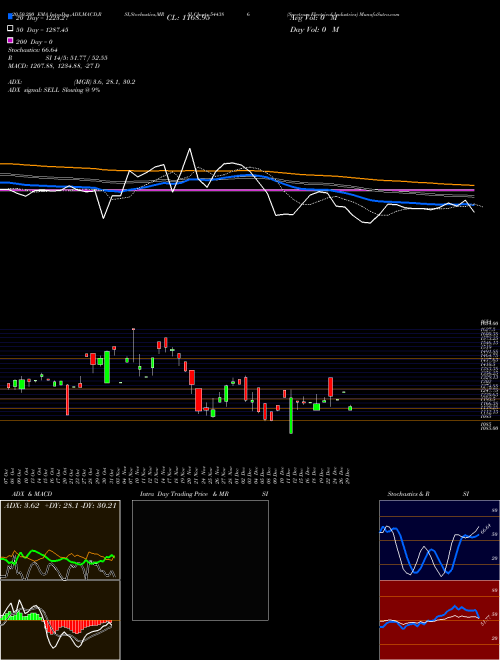Click the 'Intra Day Trading Price & MR' title
Viewport: 500px width, 660px height.
pos(184,494)
